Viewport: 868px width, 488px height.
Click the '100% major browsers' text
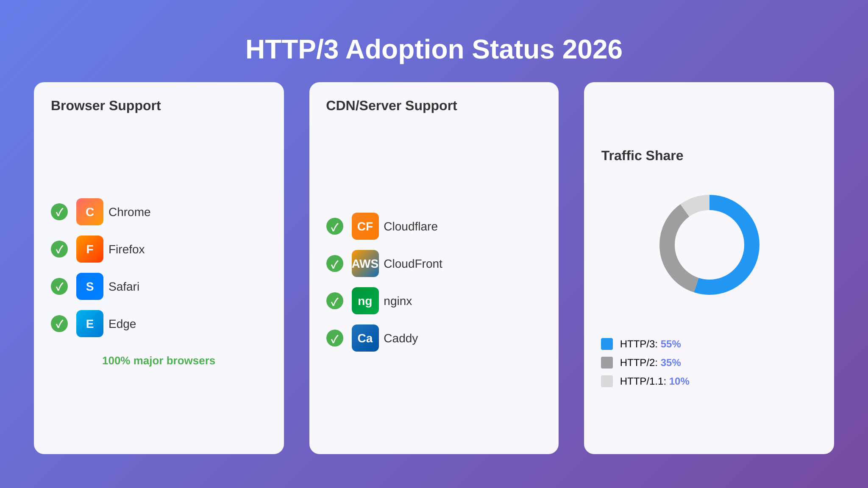(x=159, y=360)
